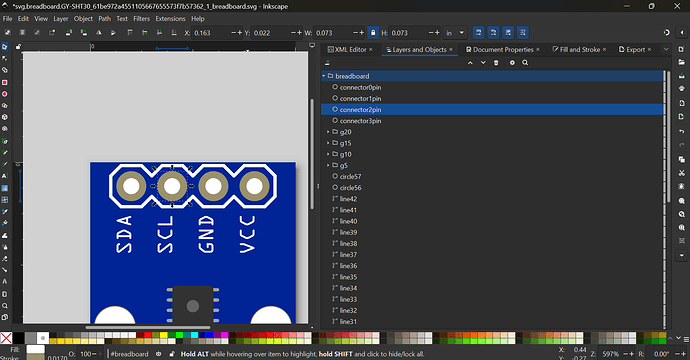Select the Rectangle tool in the toolbox

pos(5,82)
